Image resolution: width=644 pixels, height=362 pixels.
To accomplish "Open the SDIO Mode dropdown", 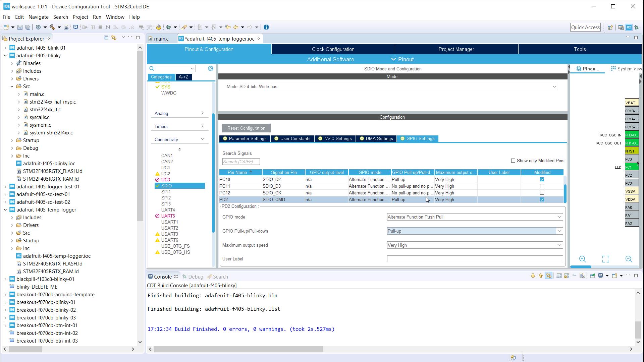I will 554,86.
